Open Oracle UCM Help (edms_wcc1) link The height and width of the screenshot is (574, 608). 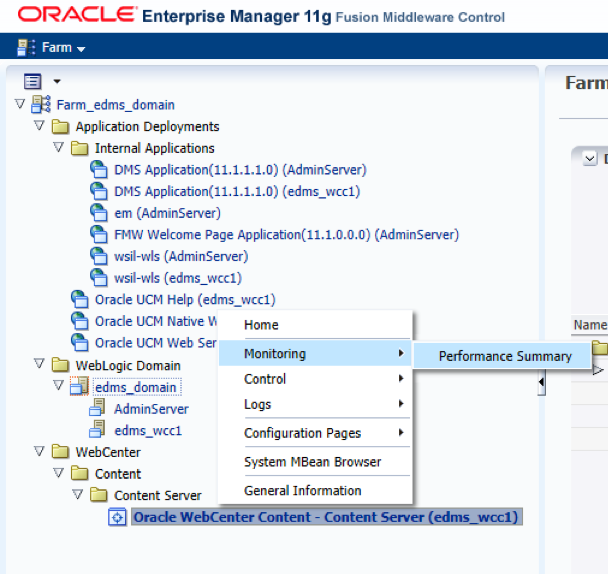click(x=185, y=300)
